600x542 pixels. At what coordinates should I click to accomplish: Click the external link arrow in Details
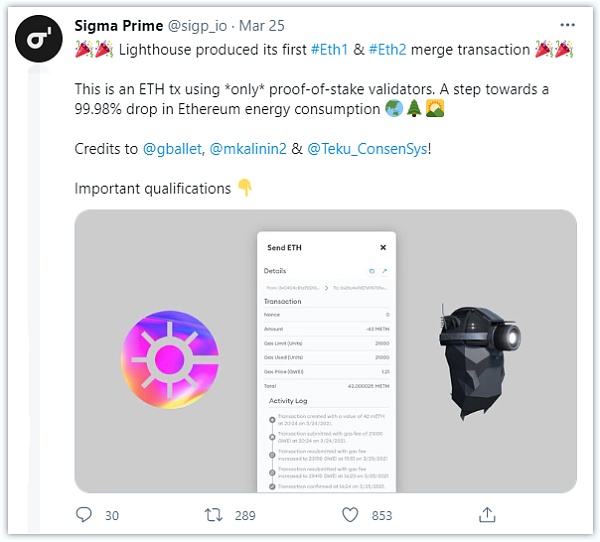384,271
